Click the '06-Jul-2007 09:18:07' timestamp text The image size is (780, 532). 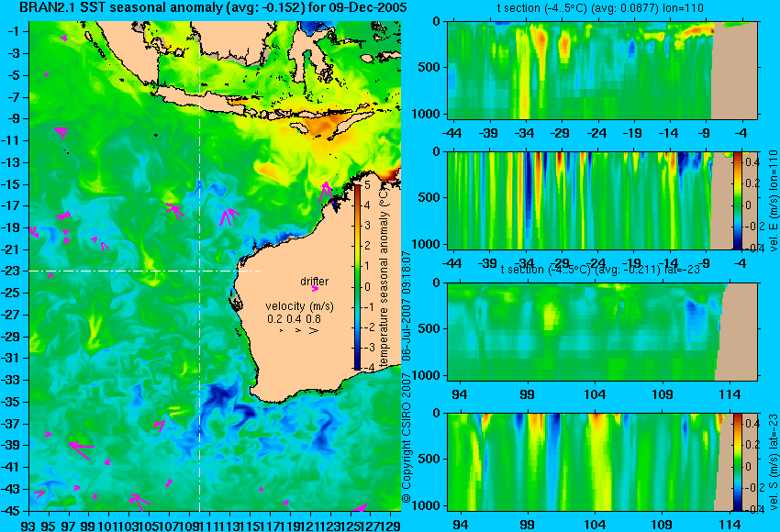tap(407, 305)
